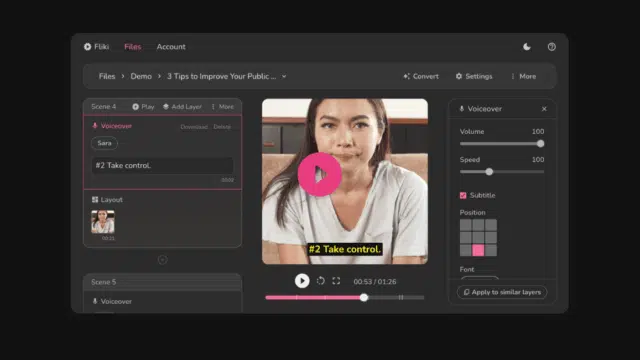This screenshot has width=640, height=360.
Task: Click the '#2 Take control.' subtitle on video
Action: point(345,249)
